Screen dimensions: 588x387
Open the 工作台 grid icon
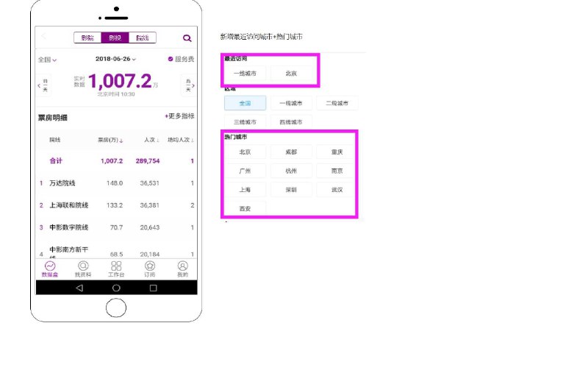[x=116, y=266]
